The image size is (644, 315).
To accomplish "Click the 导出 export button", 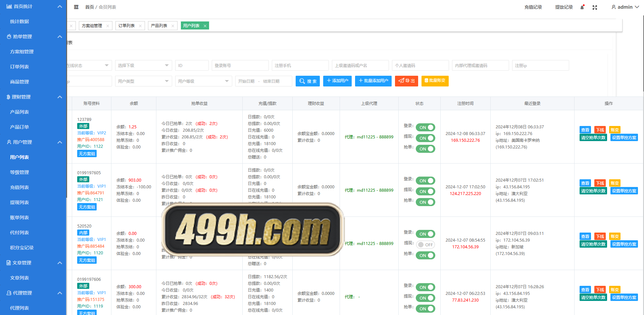I will click(406, 81).
